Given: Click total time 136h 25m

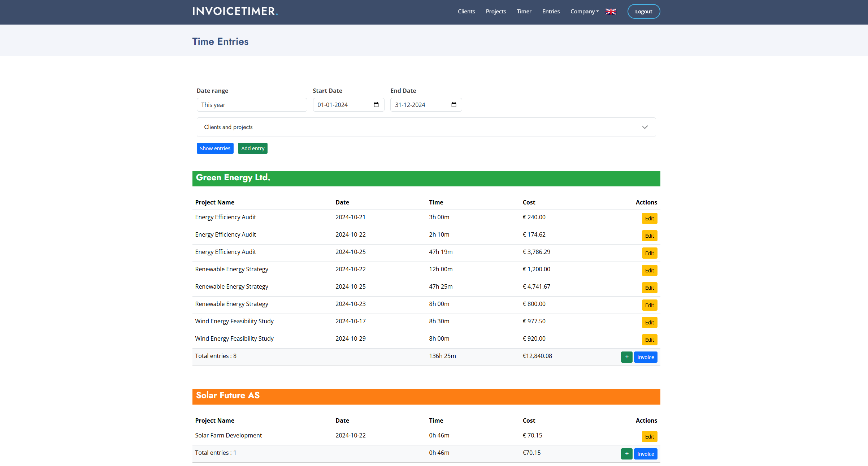Looking at the screenshot, I should (442, 356).
